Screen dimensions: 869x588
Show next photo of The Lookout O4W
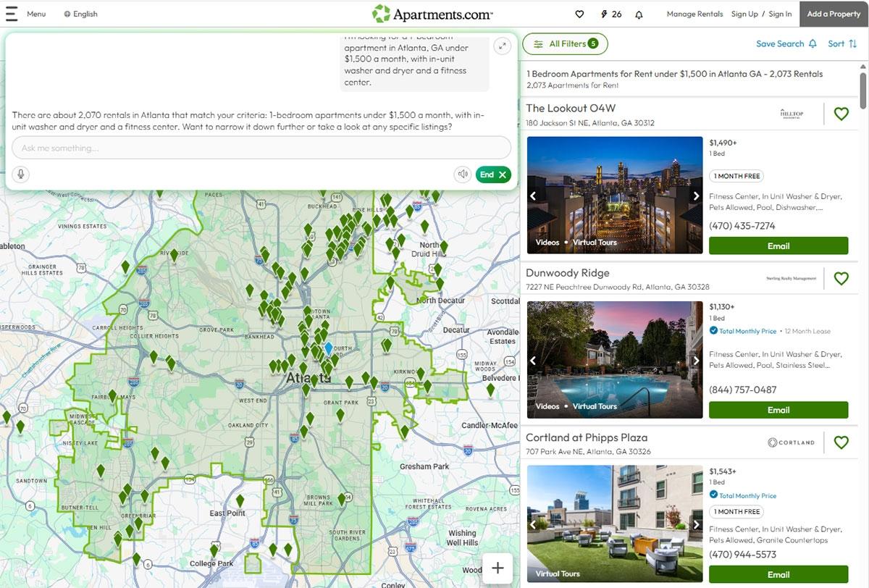[697, 196]
